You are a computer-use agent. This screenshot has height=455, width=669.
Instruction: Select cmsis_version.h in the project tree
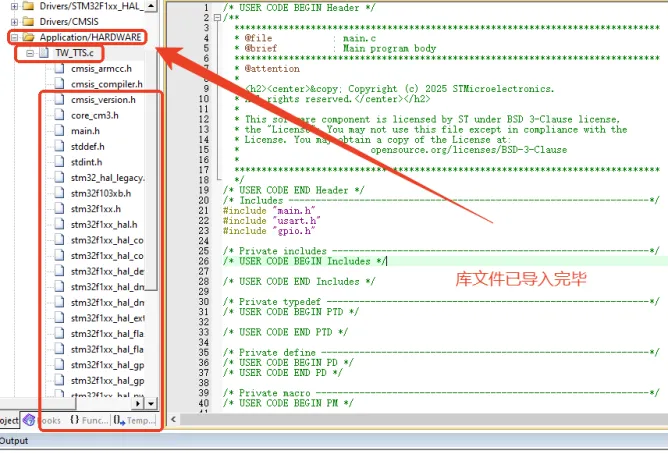(102, 100)
